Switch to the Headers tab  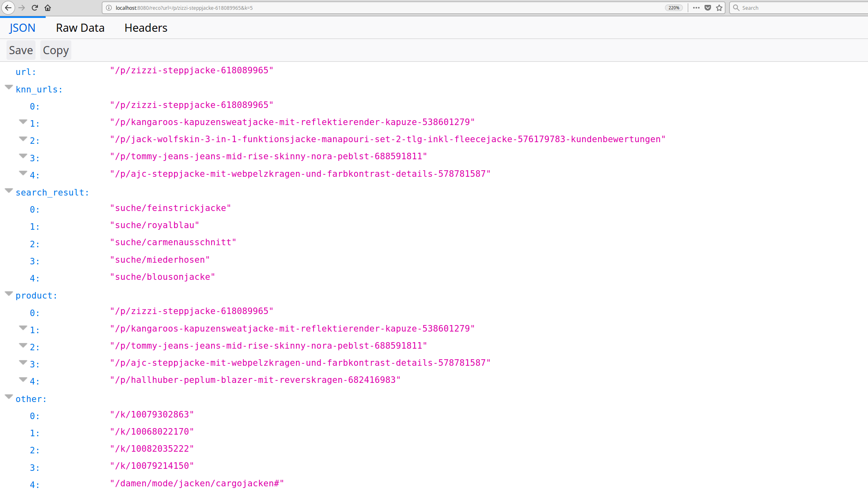pyautogui.click(x=146, y=28)
